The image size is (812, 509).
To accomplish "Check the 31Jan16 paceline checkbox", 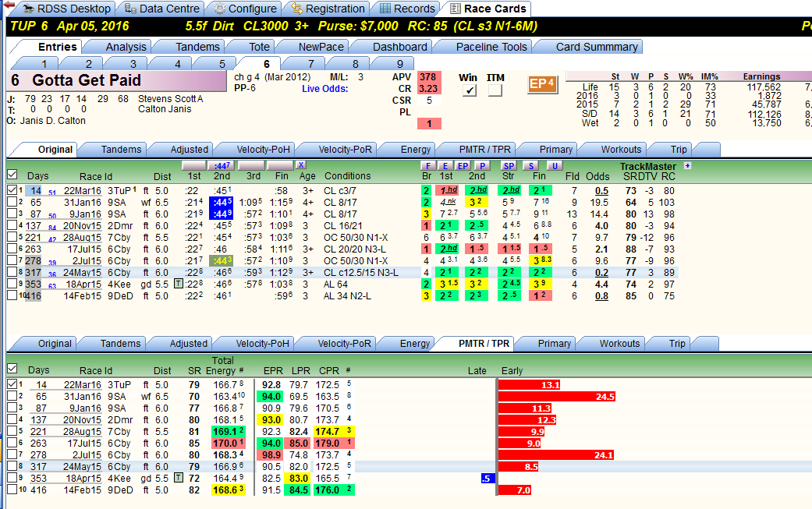I will point(12,202).
